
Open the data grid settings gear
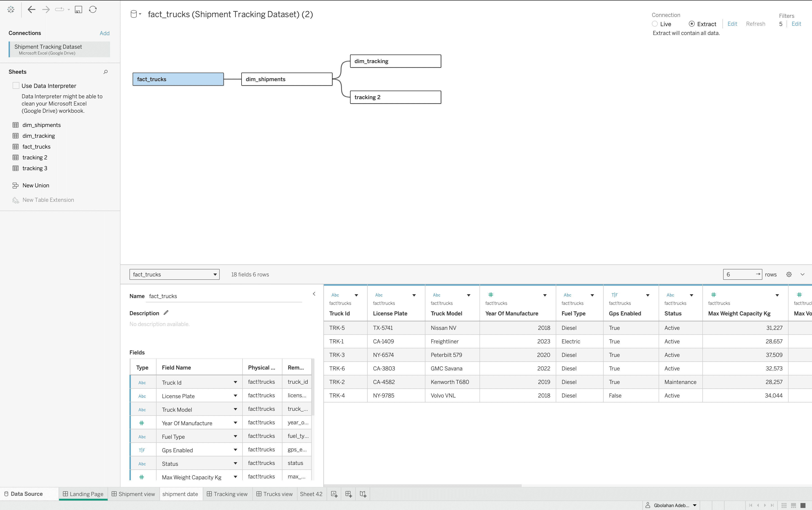(x=789, y=274)
